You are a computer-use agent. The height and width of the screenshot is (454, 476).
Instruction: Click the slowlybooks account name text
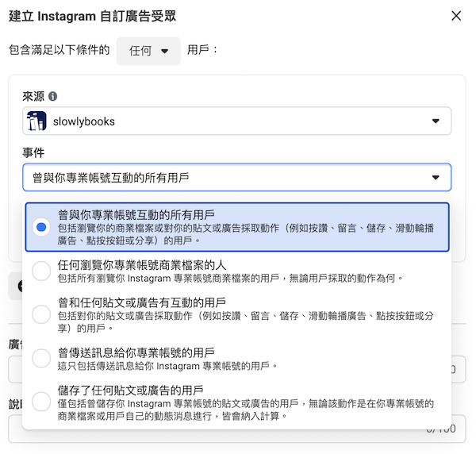click(x=84, y=121)
